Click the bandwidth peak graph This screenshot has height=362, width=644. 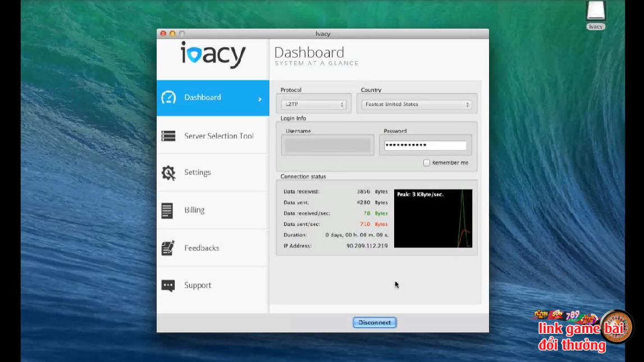(433, 218)
